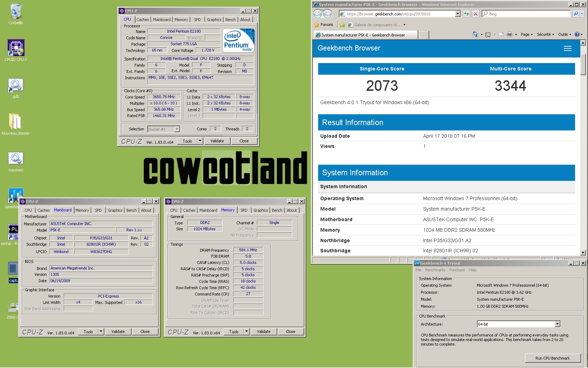The image size is (588, 368).
Task: Click the printer icon in IE
Action: [x=510, y=34]
